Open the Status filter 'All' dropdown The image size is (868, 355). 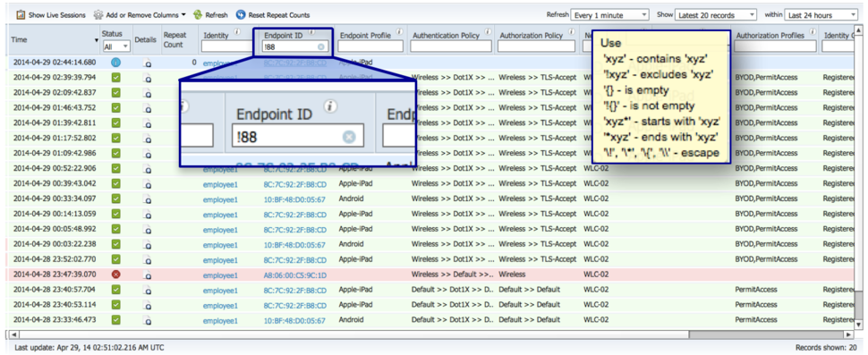[116, 46]
